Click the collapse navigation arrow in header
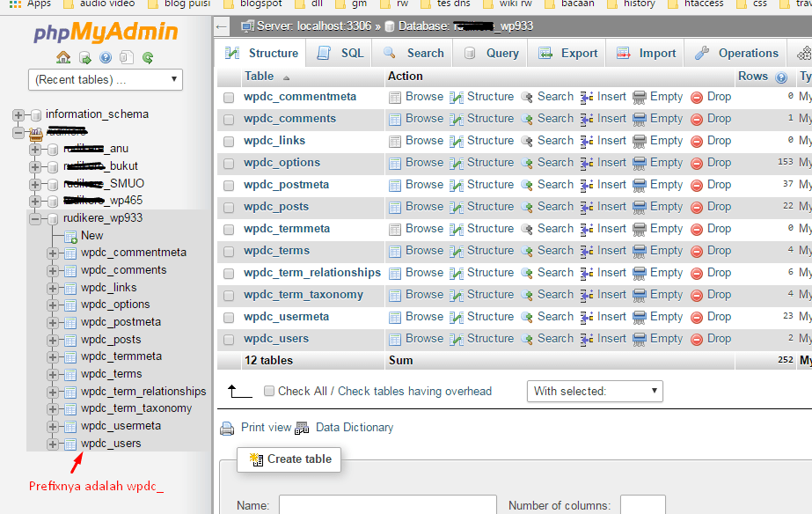Image resolution: width=812 pixels, height=514 pixels. pyautogui.click(x=222, y=26)
